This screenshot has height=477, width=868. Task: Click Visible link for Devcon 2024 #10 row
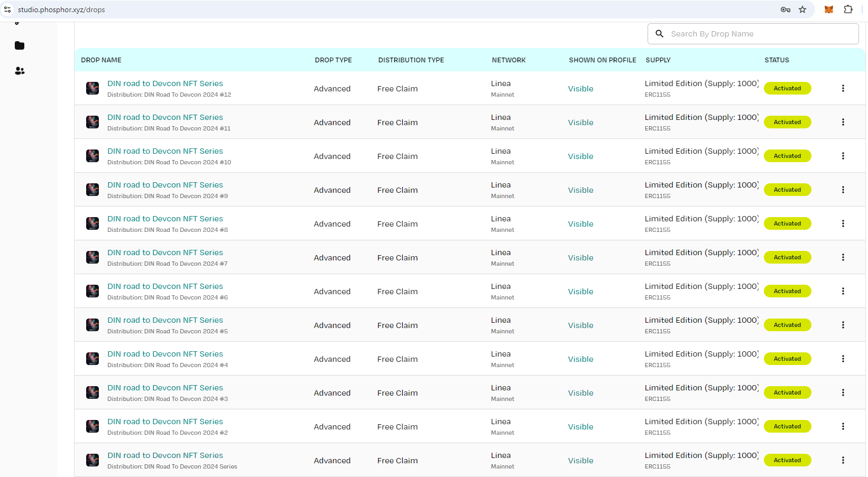580,156
